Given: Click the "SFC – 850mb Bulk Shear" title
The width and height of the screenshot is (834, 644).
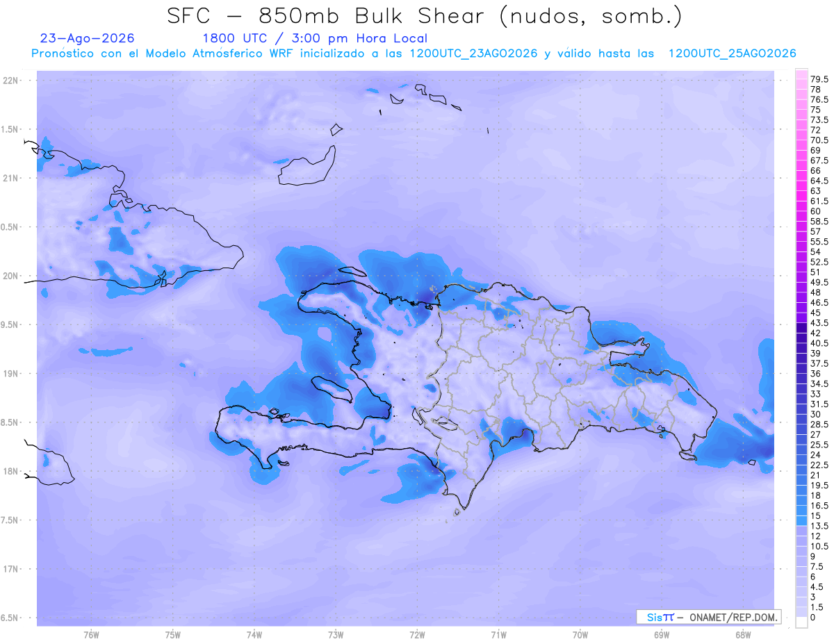Looking at the screenshot, I should pyautogui.click(x=329, y=15).
